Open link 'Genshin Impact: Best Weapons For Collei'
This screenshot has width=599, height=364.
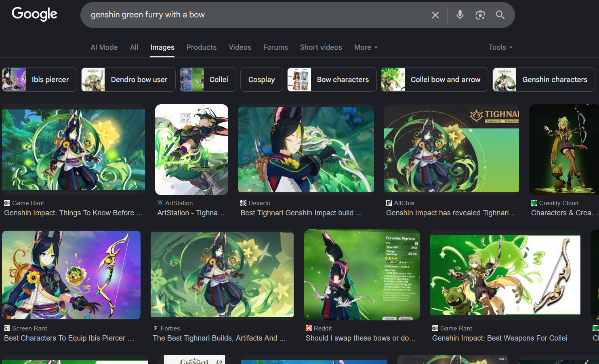[500, 338]
